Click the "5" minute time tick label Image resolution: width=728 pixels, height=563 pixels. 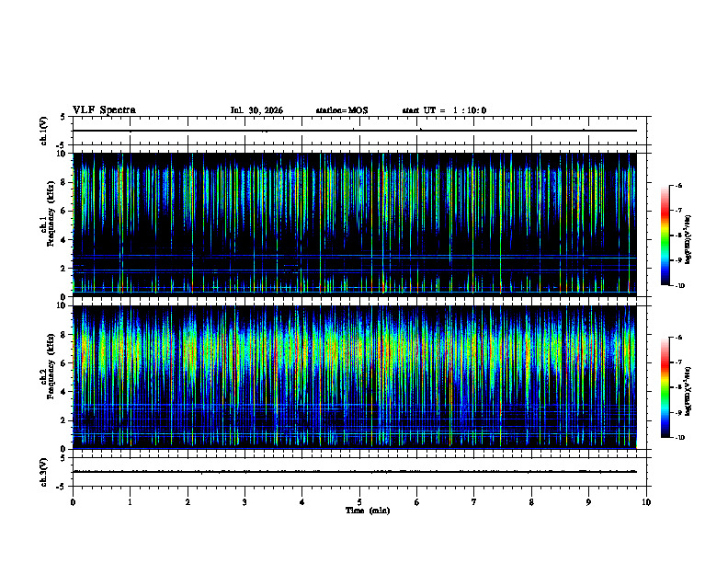(x=359, y=502)
